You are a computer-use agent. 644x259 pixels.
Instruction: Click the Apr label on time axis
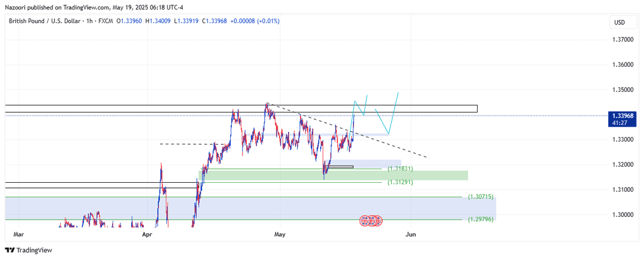pyautogui.click(x=147, y=235)
